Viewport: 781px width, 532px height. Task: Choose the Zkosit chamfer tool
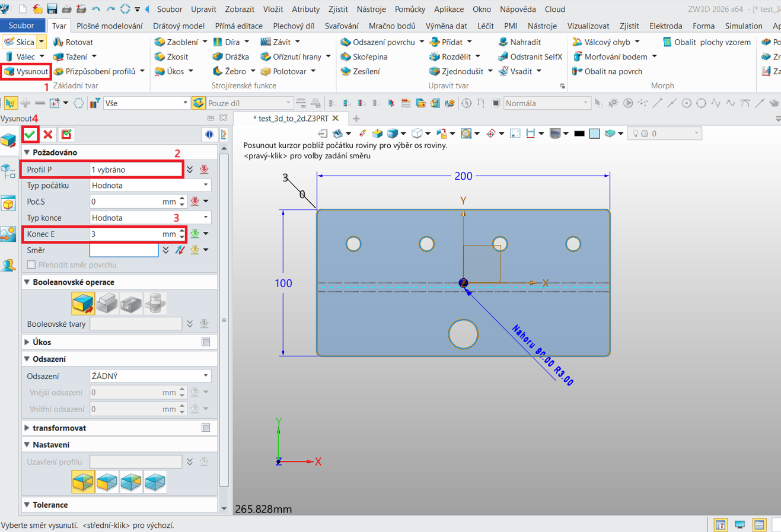click(x=171, y=56)
